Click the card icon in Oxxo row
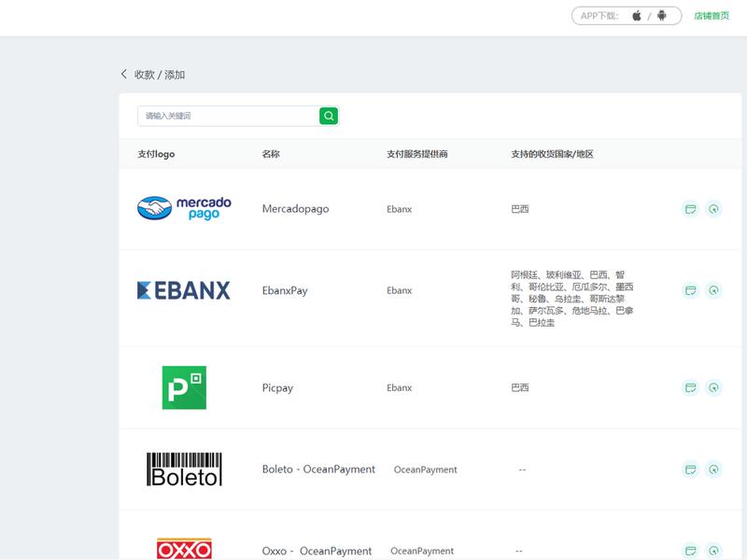This screenshot has height=560, width=747. pyautogui.click(x=690, y=551)
